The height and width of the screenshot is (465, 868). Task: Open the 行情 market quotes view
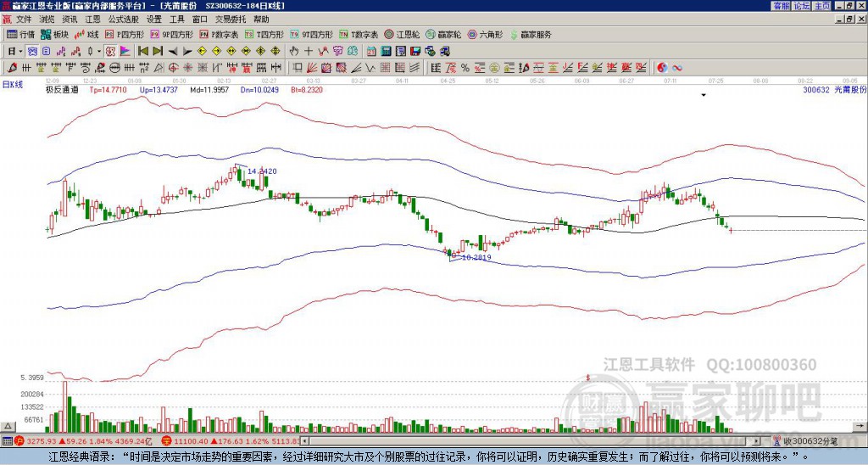pos(20,34)
